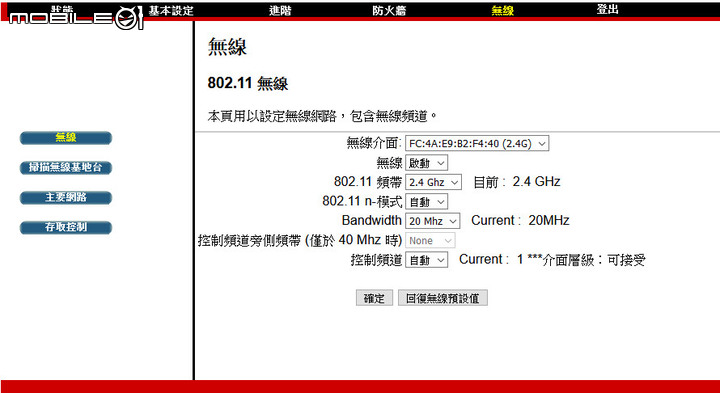Click the 本頁用以設定無線網路 description text

(322, 116)
